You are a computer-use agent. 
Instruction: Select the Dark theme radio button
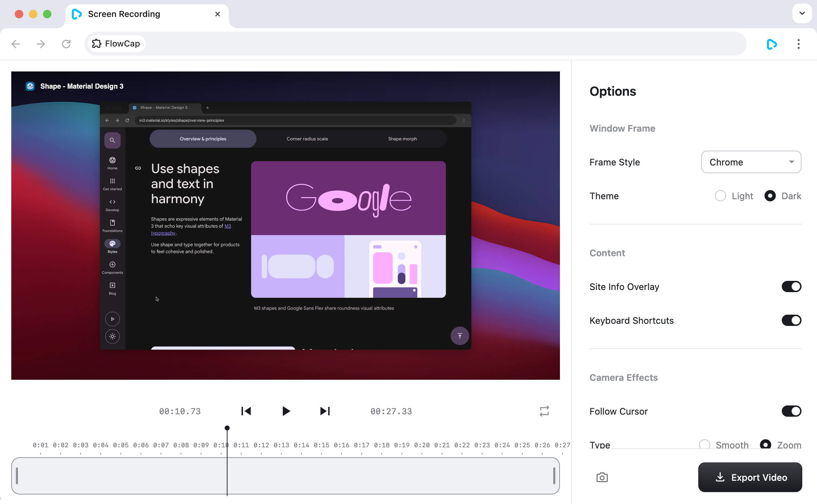tap(770, 196)
